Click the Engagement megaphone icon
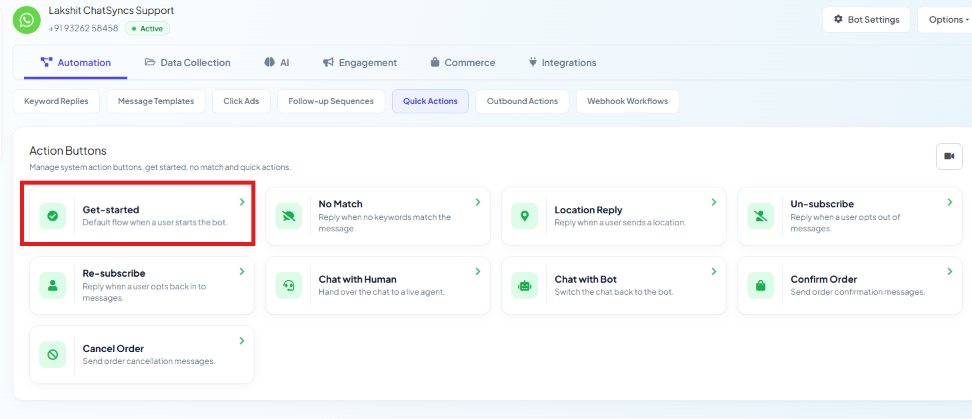Viewport: 972px width, 419px height. [329, 62]
